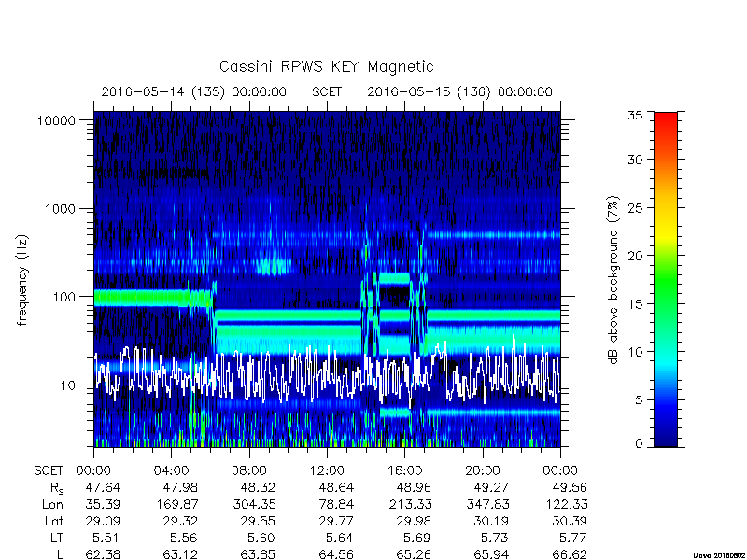Select the L value 66.62

tap(570, 554)
